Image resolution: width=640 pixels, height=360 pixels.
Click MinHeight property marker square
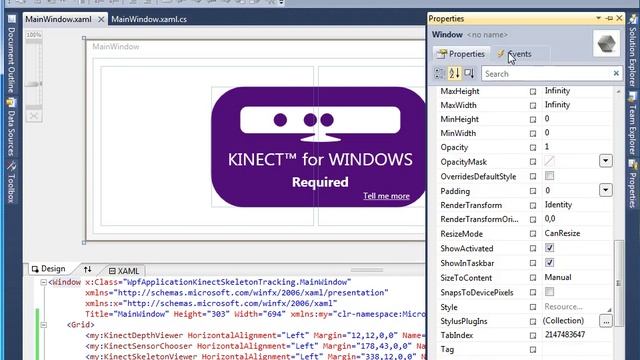tap(533, 120)
